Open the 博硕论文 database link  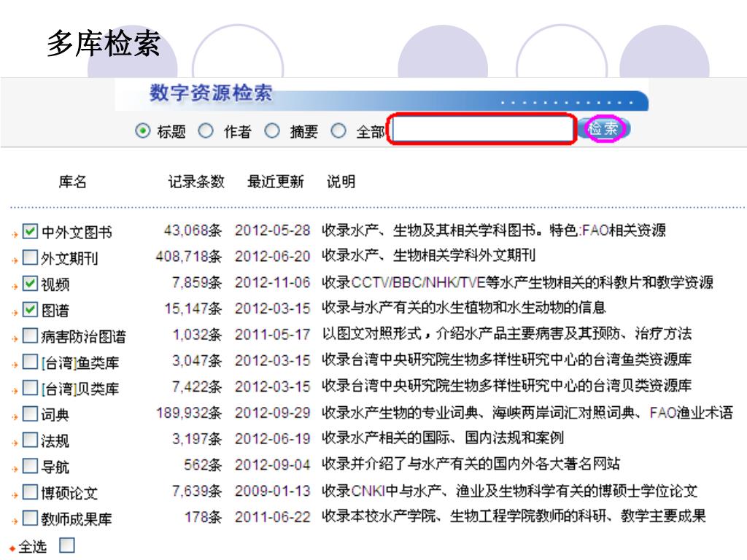tap(69, 493)
